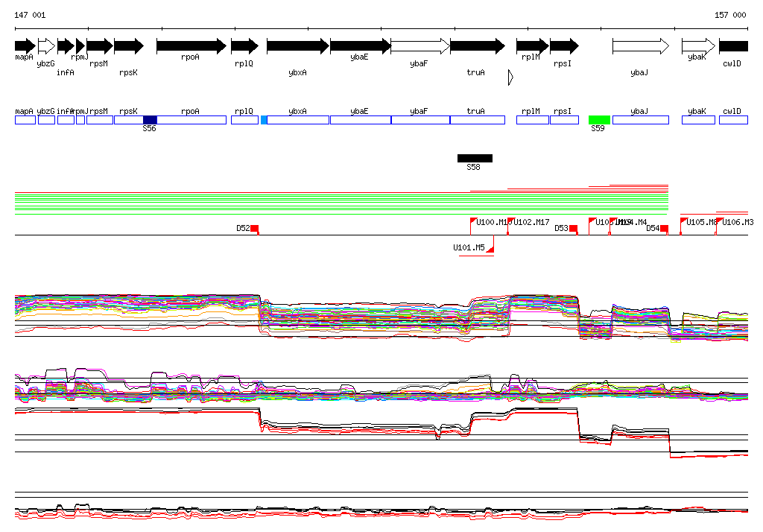Click the rpoA blue outlined box

(x=191, y=120)
